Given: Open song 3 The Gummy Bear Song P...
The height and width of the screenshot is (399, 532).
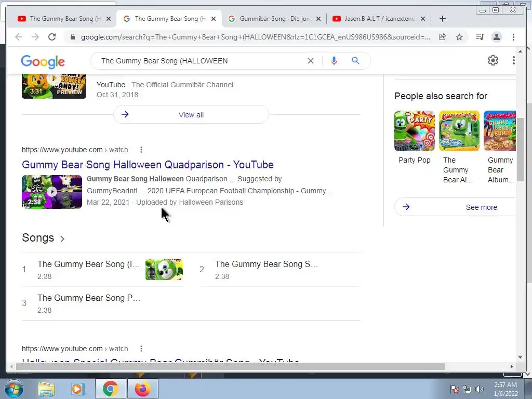Looking at the screenshot, I should coord(88,298).
